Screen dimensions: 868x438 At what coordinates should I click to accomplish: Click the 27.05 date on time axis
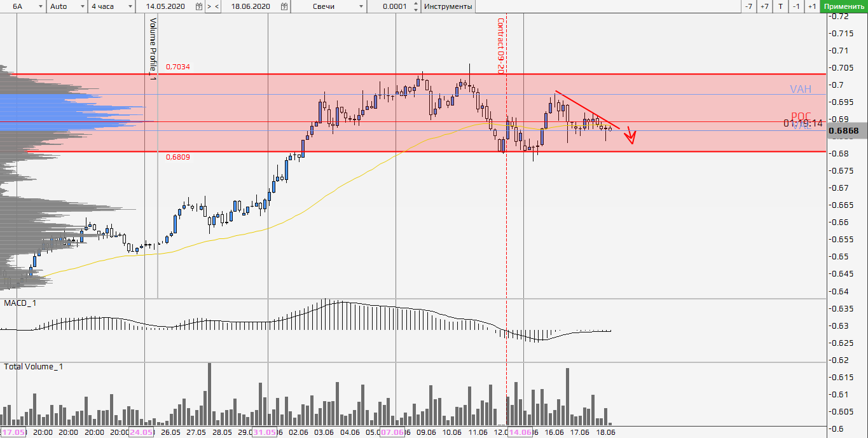(x=195, y=432)
